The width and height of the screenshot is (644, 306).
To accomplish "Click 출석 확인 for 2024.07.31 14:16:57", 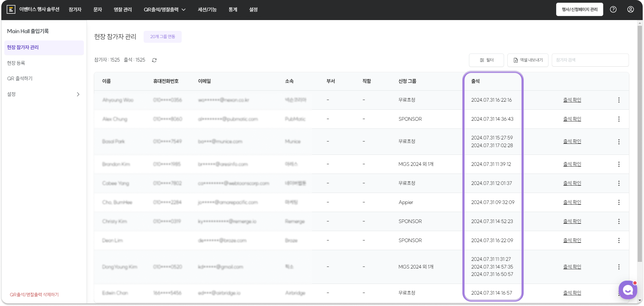I will 572,293.
